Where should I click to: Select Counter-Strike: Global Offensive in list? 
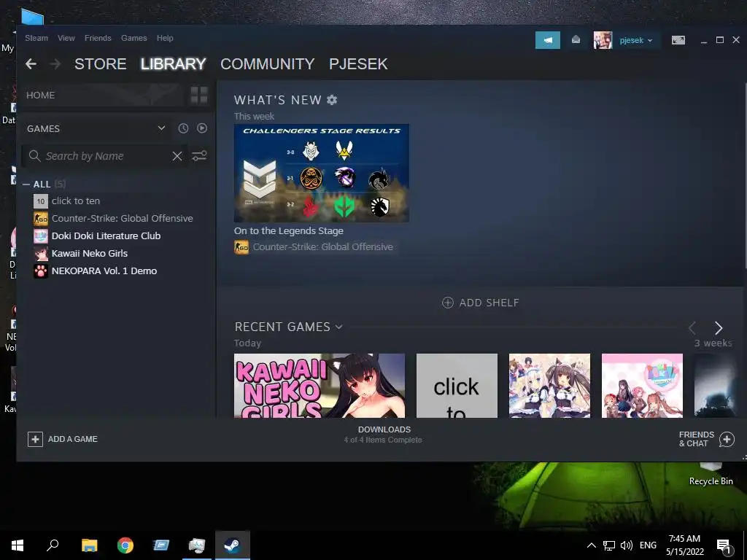[123, 219]
